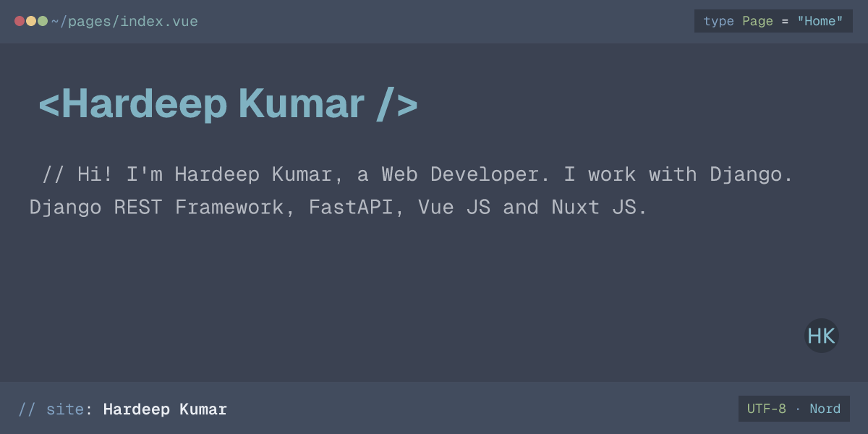The image size is (868, 434).
Task: Click the UTF-8 · Nord status badge
Action: [794, 409]
